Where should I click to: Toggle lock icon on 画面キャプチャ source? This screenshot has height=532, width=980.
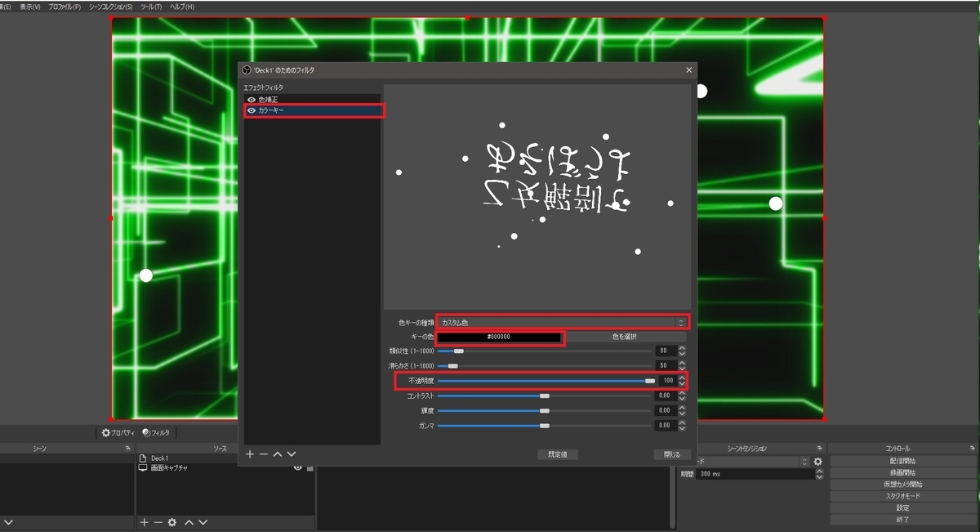coord(310,468)
